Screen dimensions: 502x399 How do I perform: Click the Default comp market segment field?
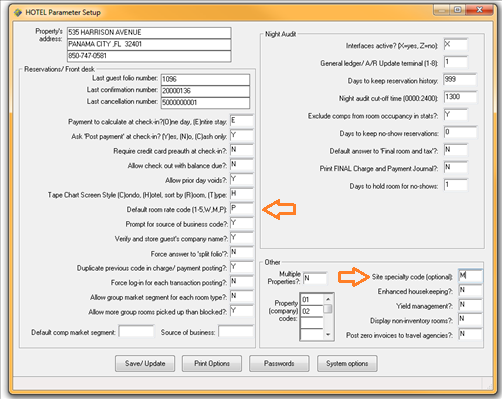point(136,332)
